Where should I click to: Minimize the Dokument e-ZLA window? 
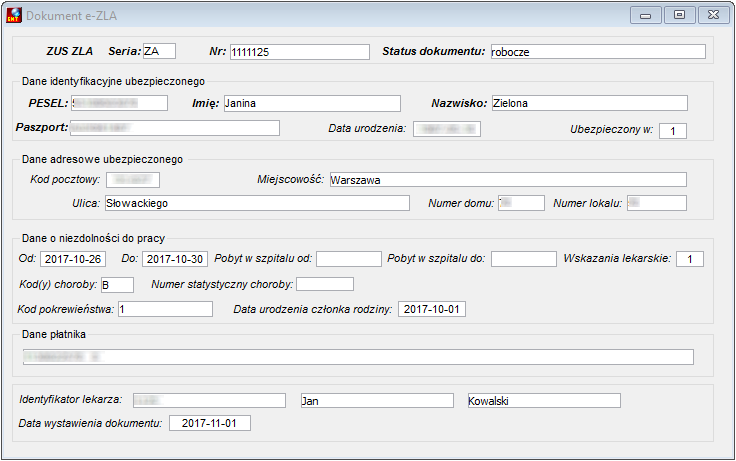[x=646, y=15]
